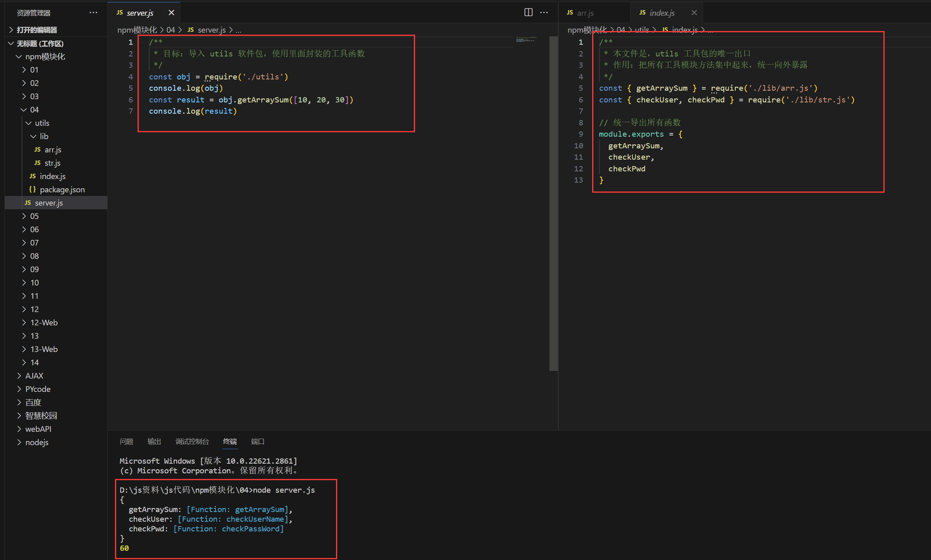Expand the nodejs folder

(56, 442)
